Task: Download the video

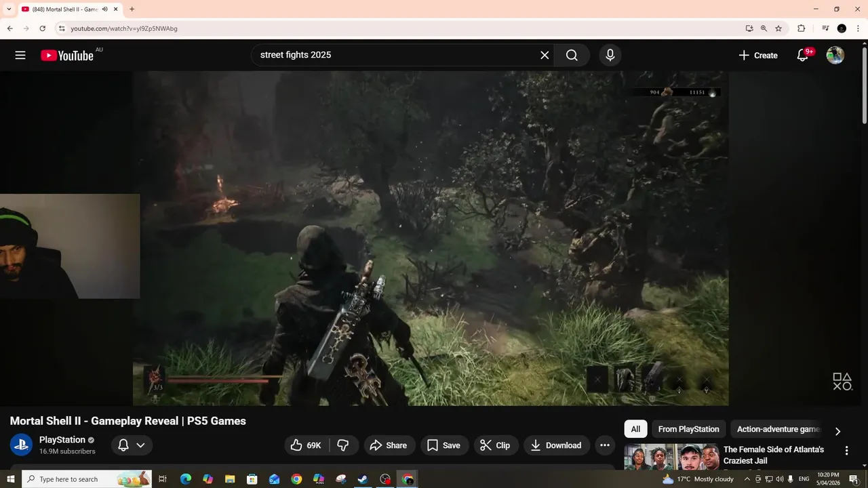Action: [556, 445]
